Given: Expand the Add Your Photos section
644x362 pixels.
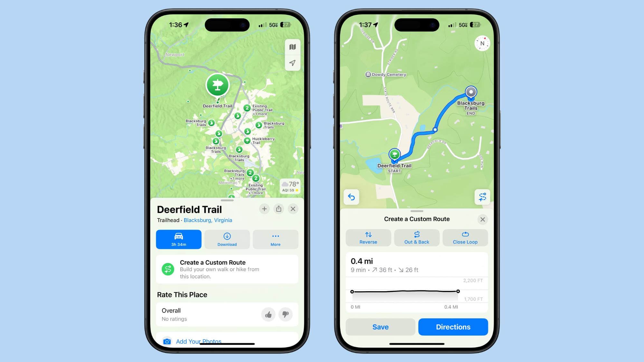Looking at the screenshot, I should pyautogui.click(x=199, y=341).
